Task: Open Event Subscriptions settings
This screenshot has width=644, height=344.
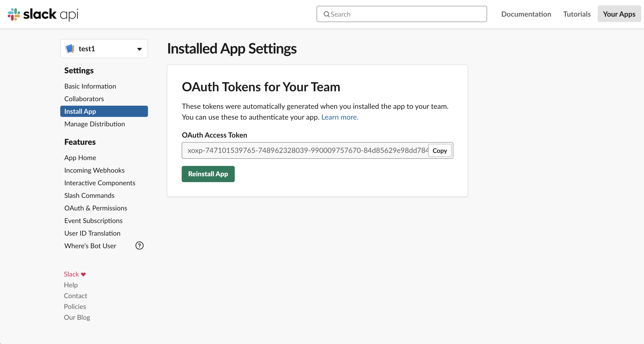Action: point(93,221)
